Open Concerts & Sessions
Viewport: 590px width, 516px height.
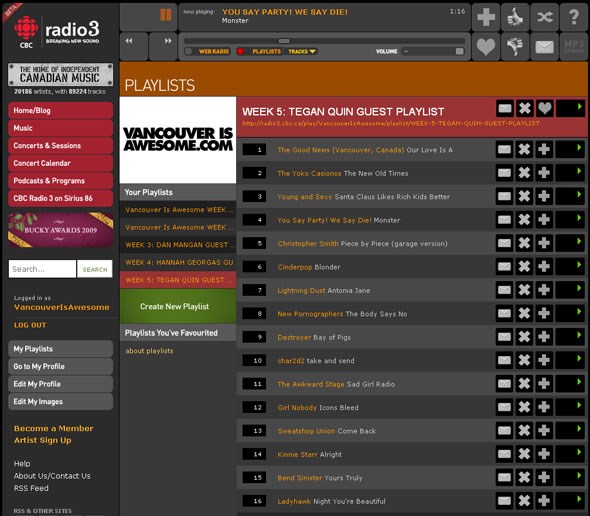(x=61, y=146)
